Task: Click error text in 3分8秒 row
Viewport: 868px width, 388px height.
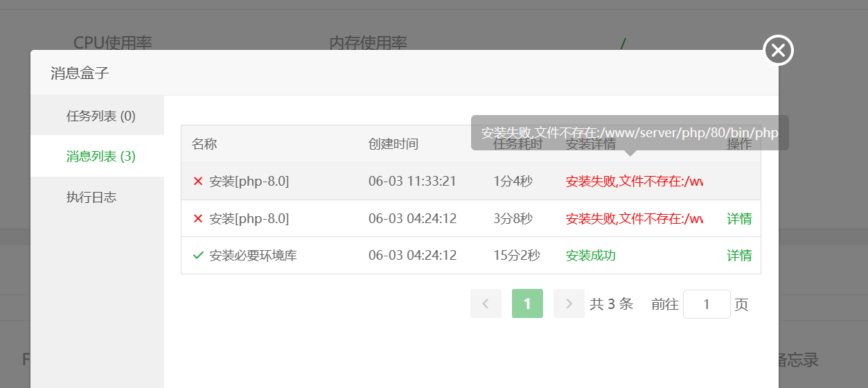Action: (635, 219)
